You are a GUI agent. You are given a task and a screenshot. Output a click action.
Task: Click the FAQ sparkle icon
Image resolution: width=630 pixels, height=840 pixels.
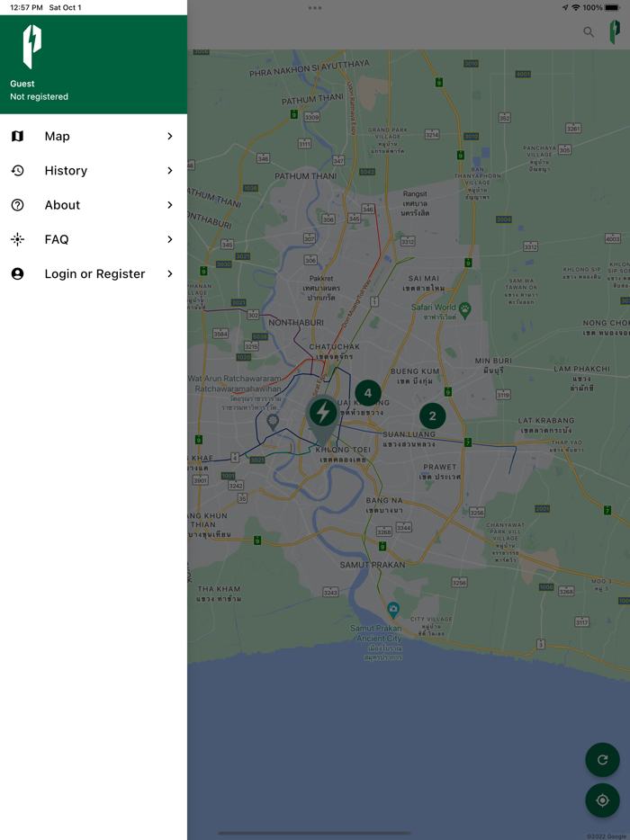pos(17,239)
